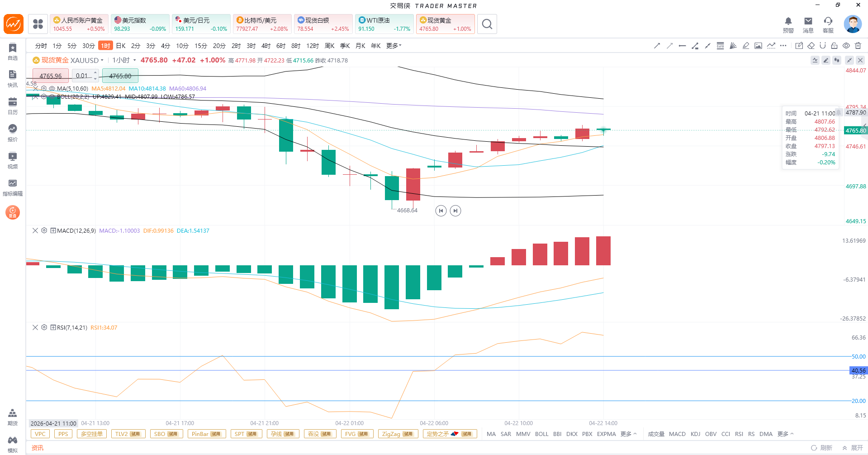Image resolution: width=868 pixels, height=455 pixels.
Task: Enable the 多空挂单 indicator toggle
Action: tap(92, 434)
